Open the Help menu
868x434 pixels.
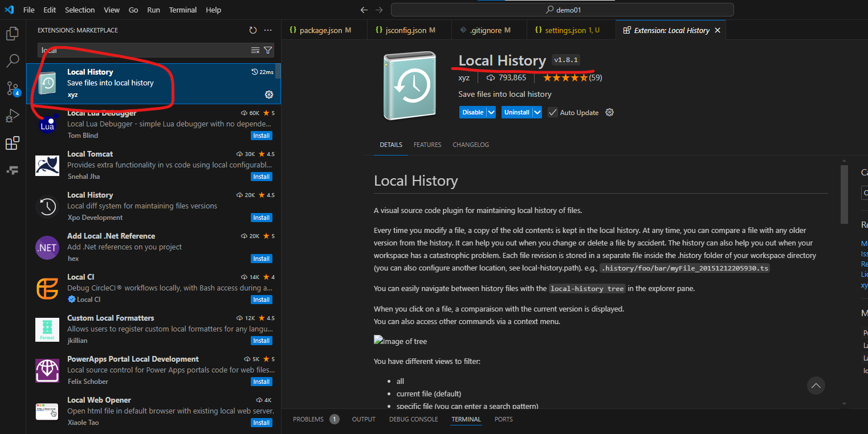pos(214,10)
